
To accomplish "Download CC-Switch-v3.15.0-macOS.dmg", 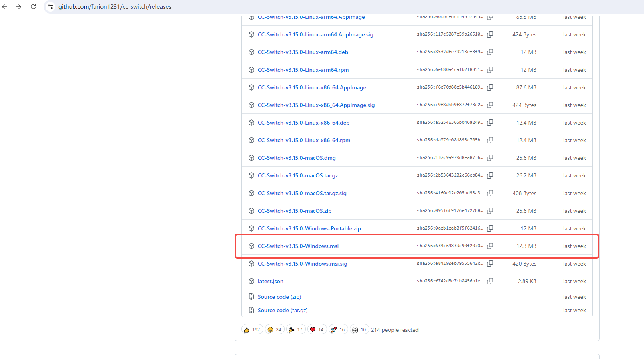I will (x=297, y=158).
